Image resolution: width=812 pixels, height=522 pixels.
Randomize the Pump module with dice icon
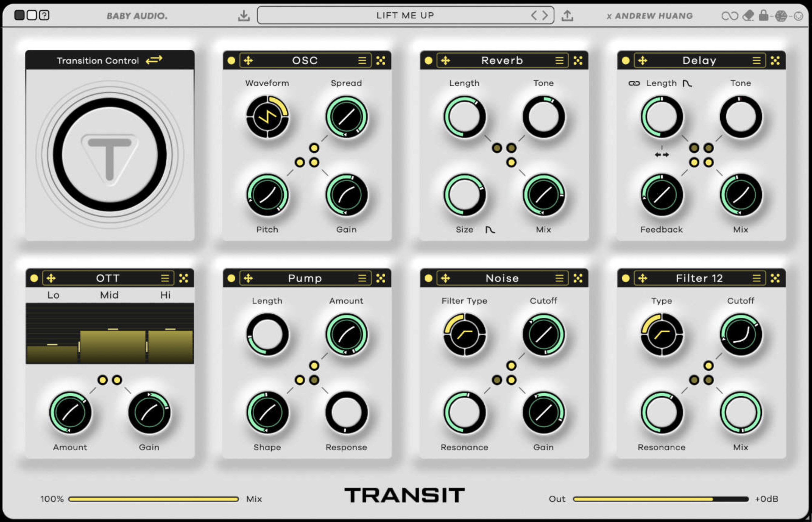pyautogui.click(x=381, y=278)
